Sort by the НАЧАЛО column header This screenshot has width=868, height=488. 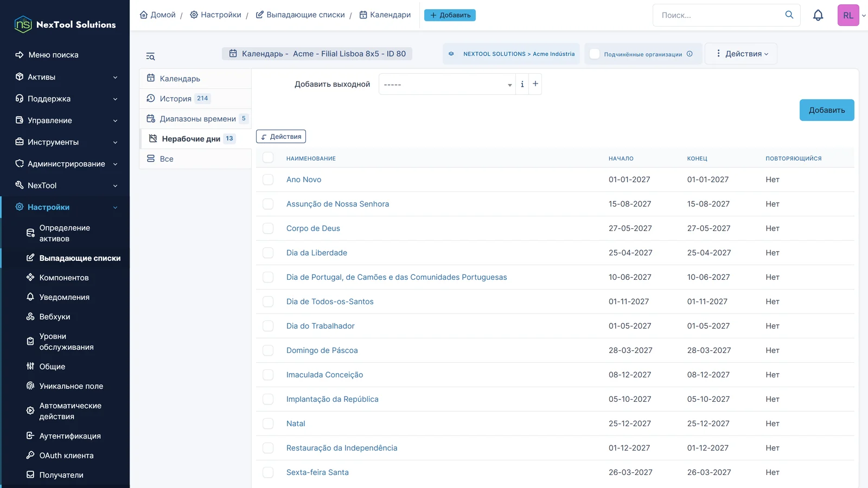[621, 158]
